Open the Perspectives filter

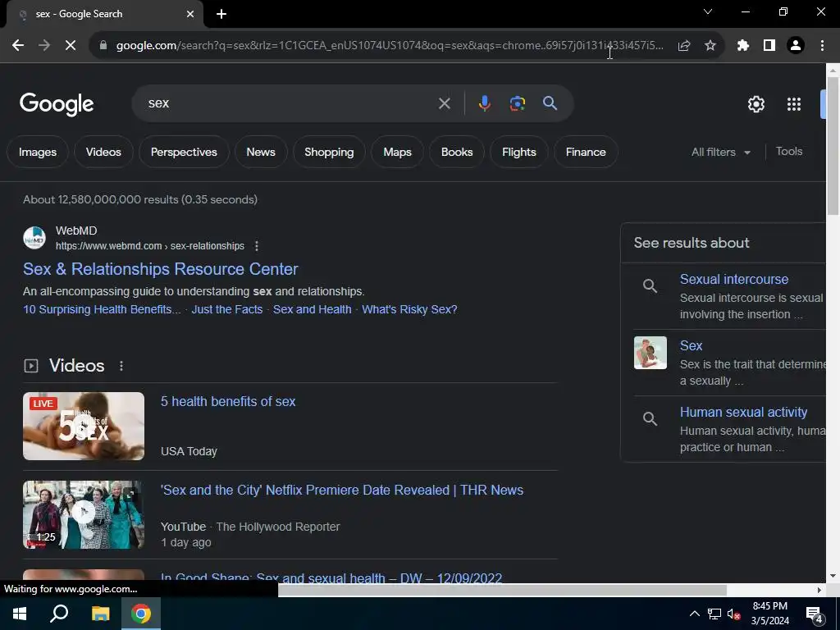coord(184,152)
